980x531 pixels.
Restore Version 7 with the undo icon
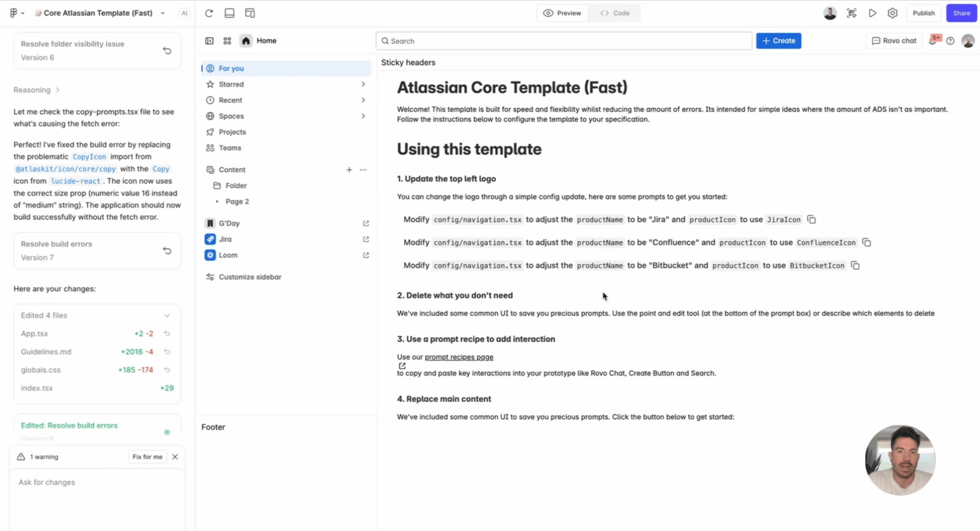(167, 250)
